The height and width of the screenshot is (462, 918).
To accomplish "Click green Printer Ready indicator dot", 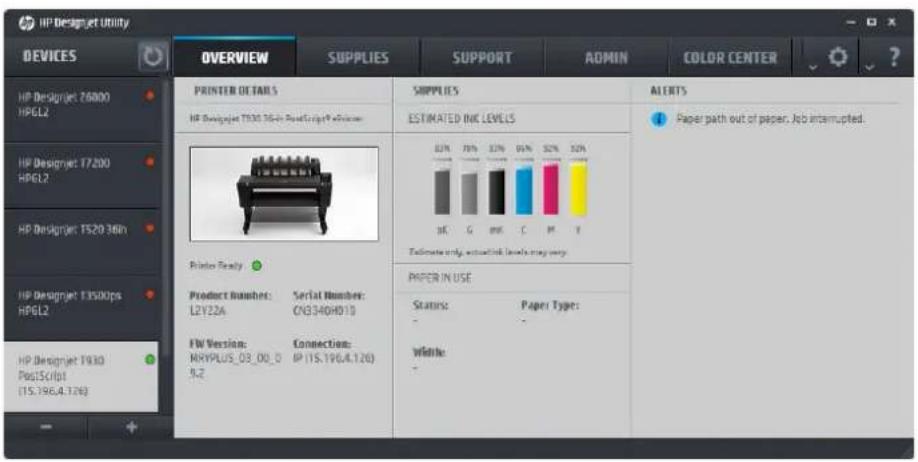I will (256, 266).
